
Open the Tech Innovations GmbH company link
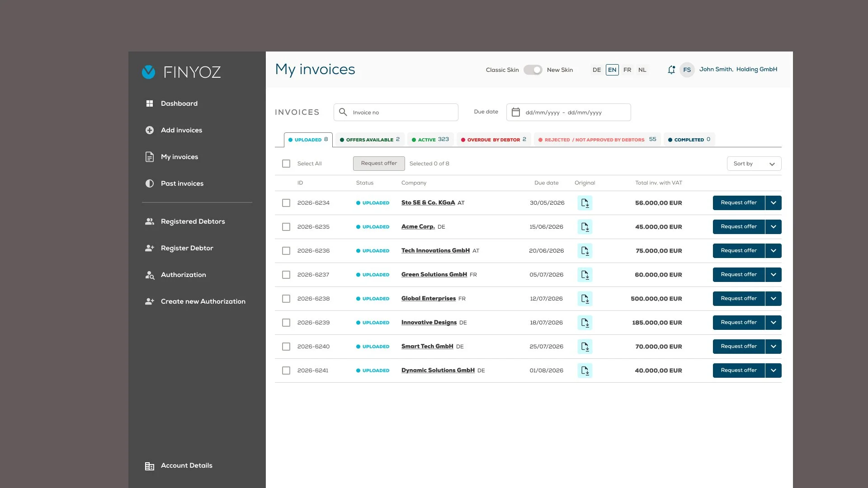click(435, 251)
